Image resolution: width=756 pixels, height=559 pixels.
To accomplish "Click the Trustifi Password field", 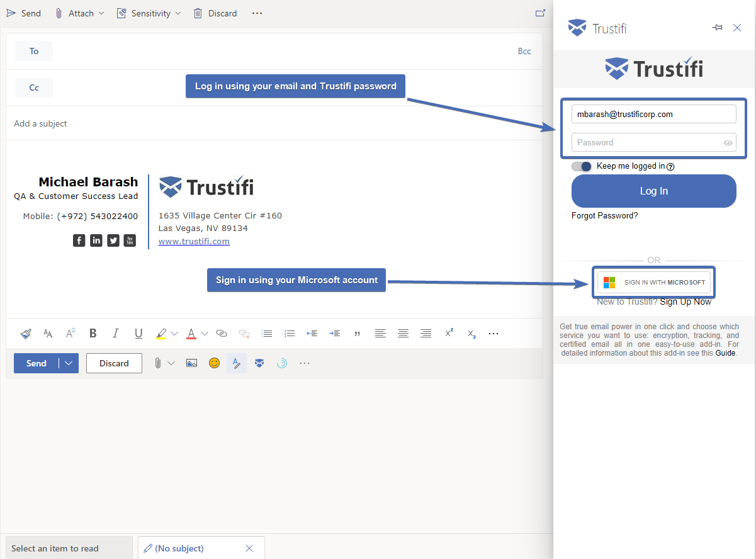I will (653, 142).
